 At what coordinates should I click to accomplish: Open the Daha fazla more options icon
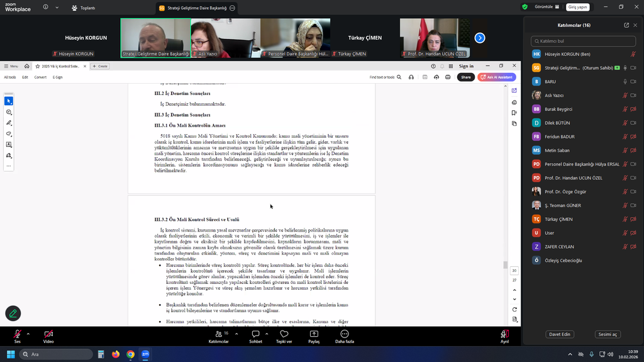pyautogui.click(x=344, y=334)
